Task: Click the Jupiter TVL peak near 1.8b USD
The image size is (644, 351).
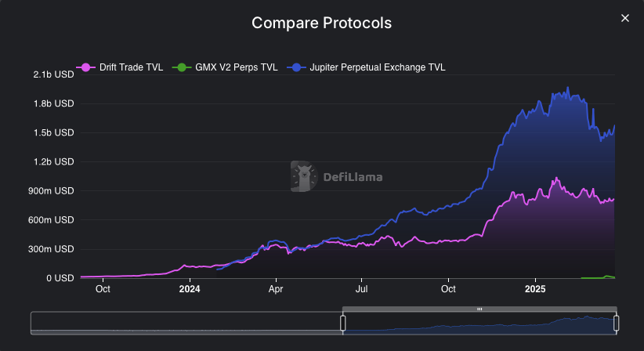Action: click(x=568, y=88)
